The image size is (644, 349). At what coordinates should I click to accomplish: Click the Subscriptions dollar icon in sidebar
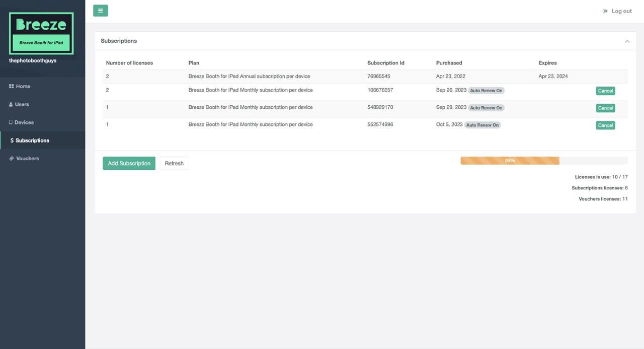(x=12, y=141)
